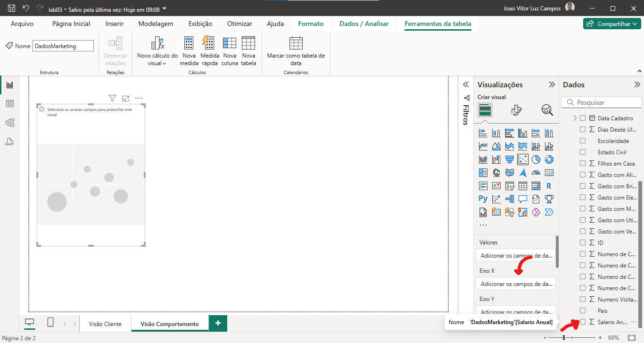The image size is (644, 343).
Task: Collapse the Visualizações pane
Action: coord(552,85)
